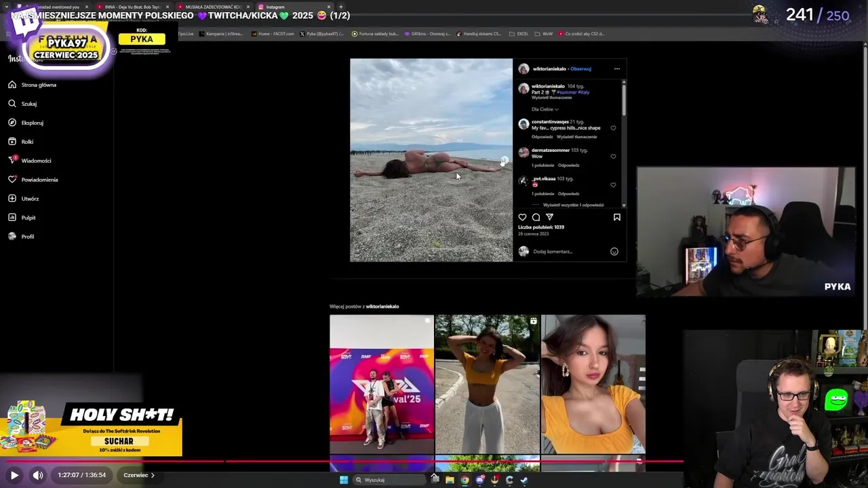This screenshot has height=488, width=868.
Task: Save post with bookmark icon
Action: (x=617, y=217)
